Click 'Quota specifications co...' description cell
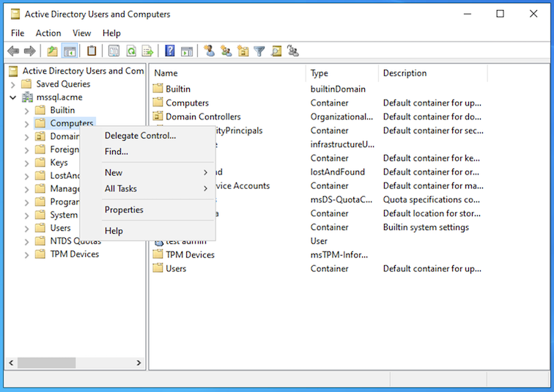Viewport: 554px width, 392px height. (432, 199)
